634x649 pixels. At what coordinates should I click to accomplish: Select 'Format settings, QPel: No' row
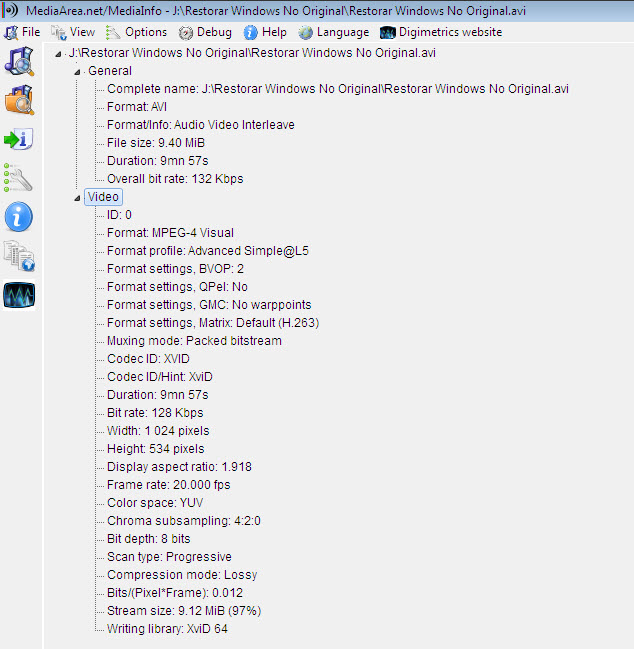177,287
